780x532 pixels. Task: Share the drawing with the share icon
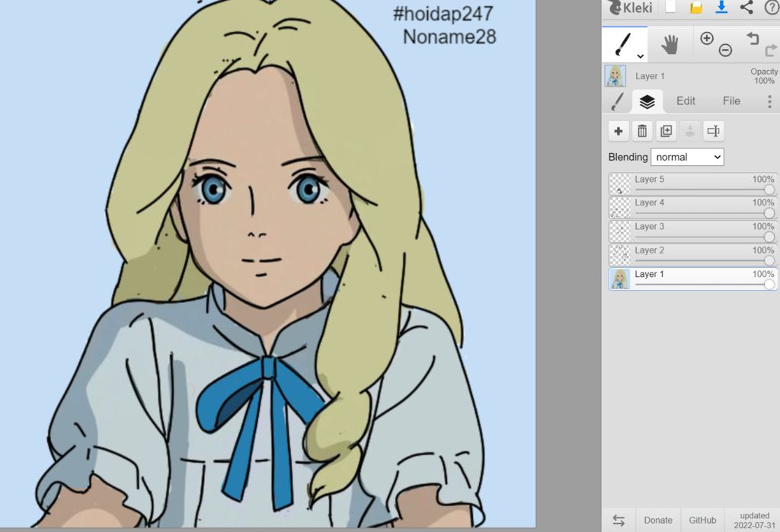(x=746, y=6)
